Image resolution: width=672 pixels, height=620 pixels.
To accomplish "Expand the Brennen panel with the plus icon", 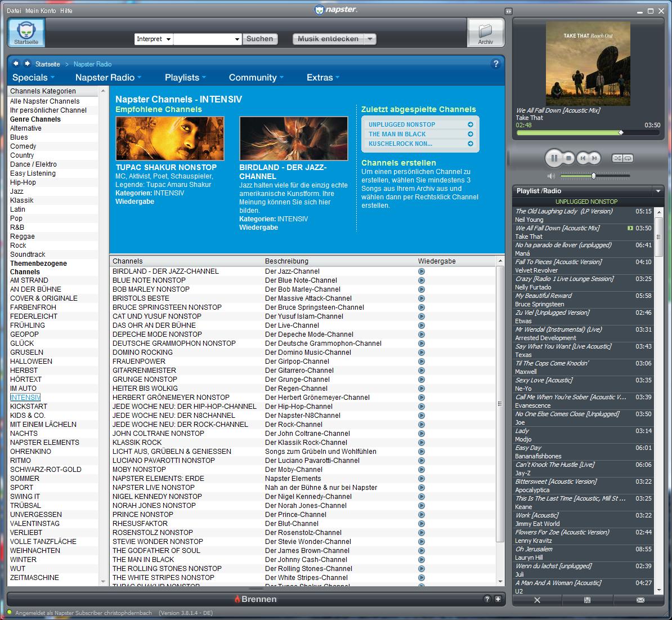I will (498, 599).
